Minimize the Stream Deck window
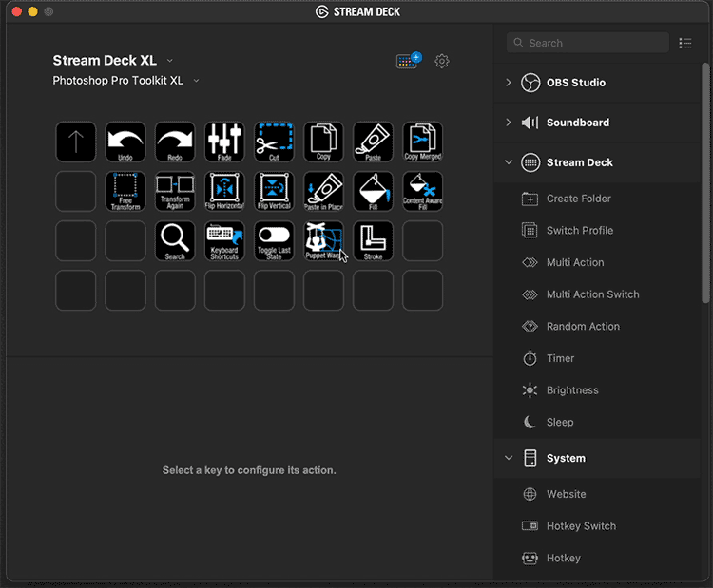The image size is (713, 588). pyautogui.click(x=32, y=11)
